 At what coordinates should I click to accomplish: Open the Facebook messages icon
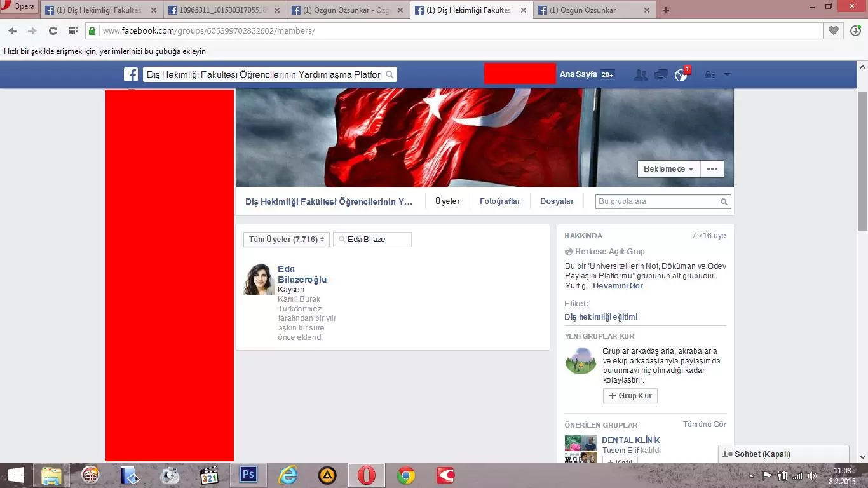pyautogui.click(x=661, y=74)
